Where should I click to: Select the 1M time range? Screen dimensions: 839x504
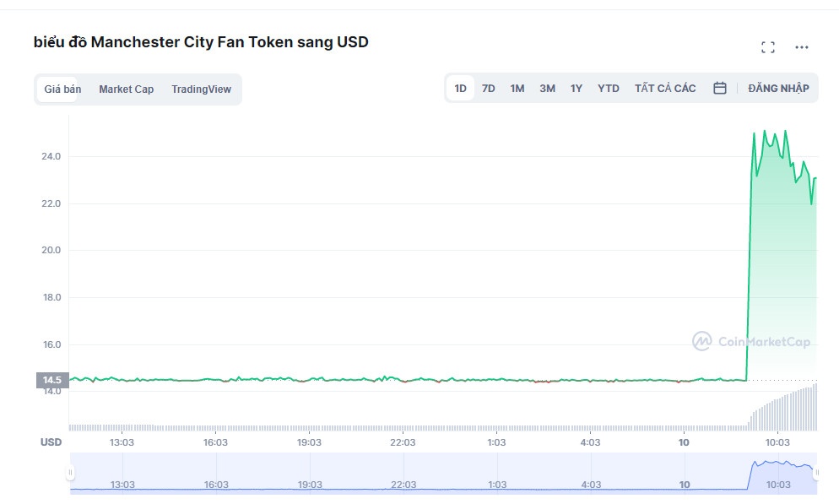point(517,88)
